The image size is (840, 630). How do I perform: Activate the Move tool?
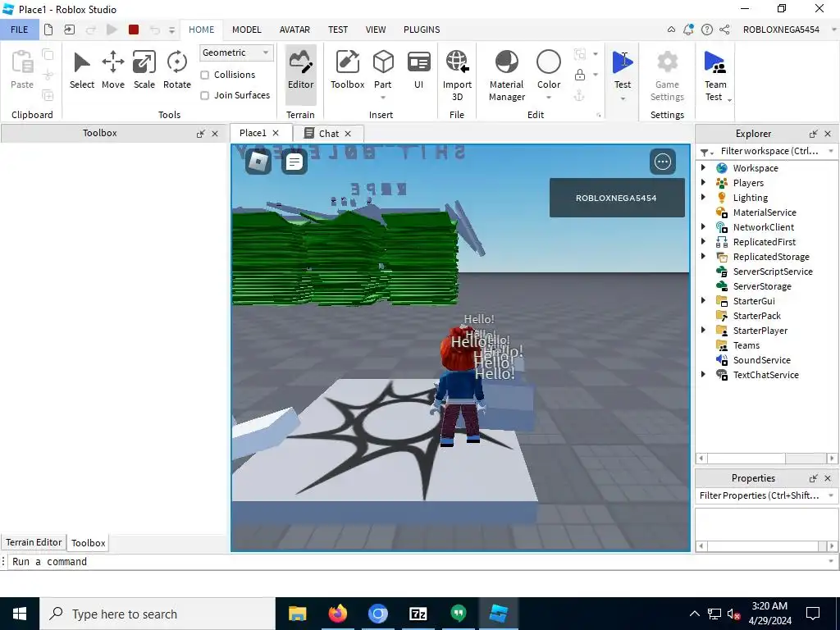(113, 71)
